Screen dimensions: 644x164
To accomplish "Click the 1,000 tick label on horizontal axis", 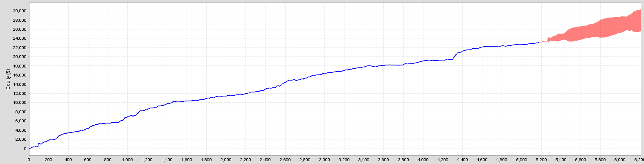I will click(x=127, y=160).
